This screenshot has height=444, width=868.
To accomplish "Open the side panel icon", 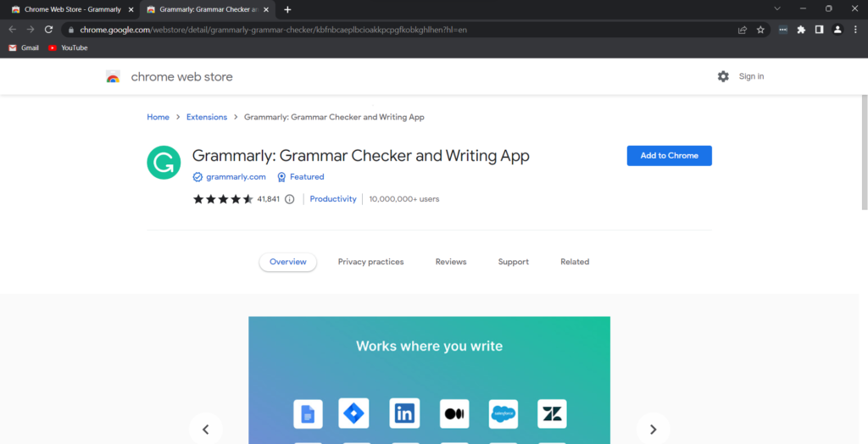I will pyautogui.click(x=820, y=30).
